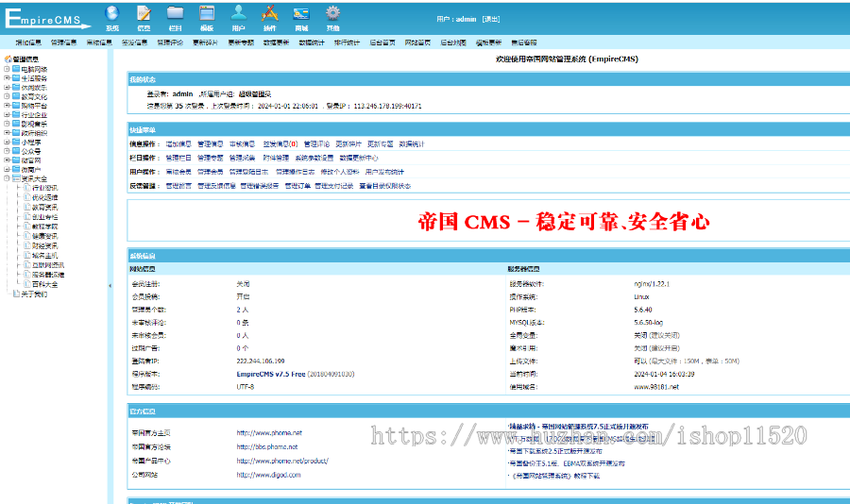Viewport: 850px width, 504px height.
Task: Open 系统参数设置 quick menu link
Action: click(x=314, y=159)
